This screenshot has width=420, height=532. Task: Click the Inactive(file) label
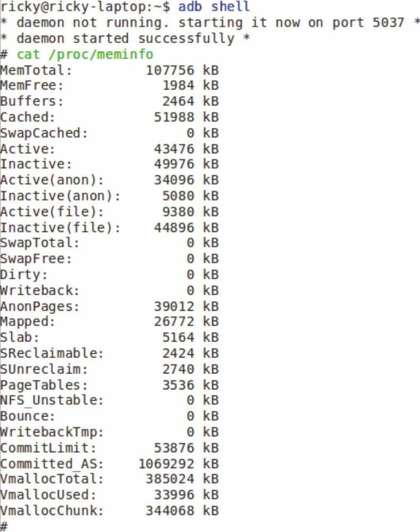point(60,227)
